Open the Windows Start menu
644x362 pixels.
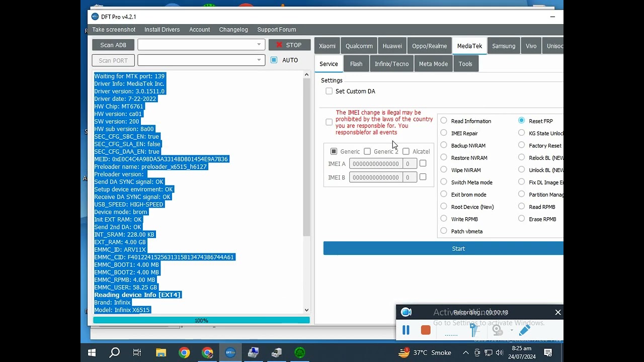click(92, 352)
